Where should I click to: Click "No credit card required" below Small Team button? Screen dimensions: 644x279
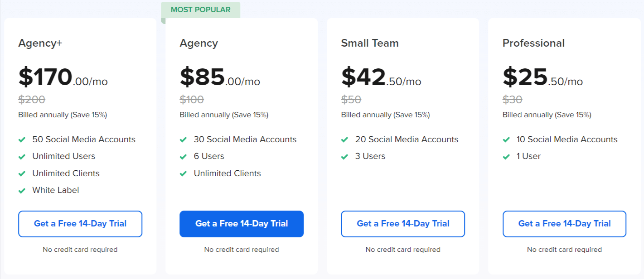pos(402,250)
